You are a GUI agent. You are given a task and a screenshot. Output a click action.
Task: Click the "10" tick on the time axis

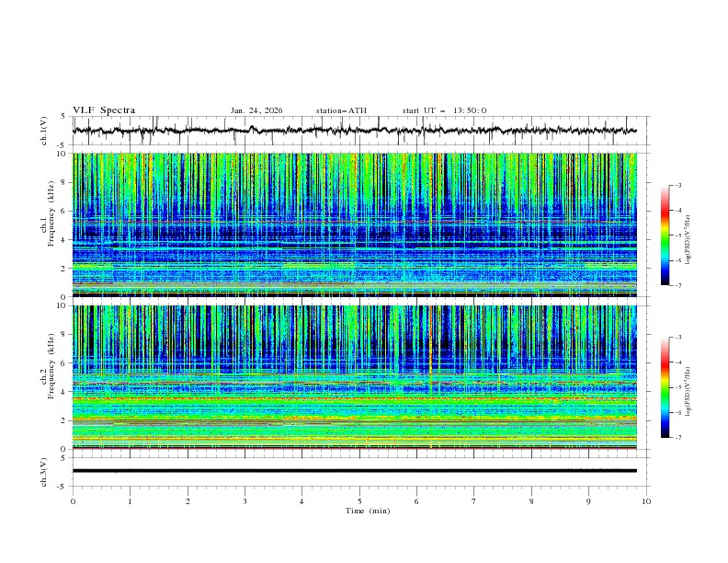646,501
